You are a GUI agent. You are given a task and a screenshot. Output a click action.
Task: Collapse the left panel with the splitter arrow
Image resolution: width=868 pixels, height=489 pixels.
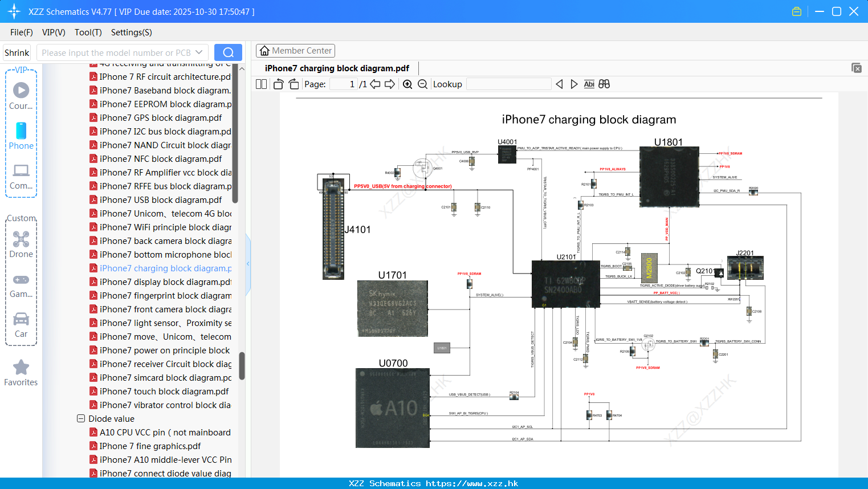point(248,264)
